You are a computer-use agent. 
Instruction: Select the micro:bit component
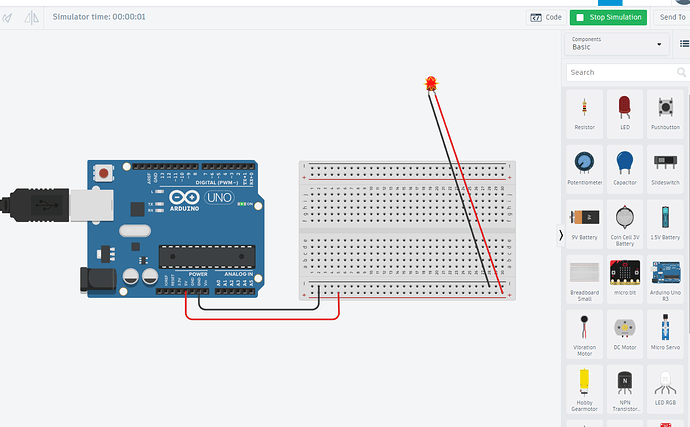click(x=624, y=279)
